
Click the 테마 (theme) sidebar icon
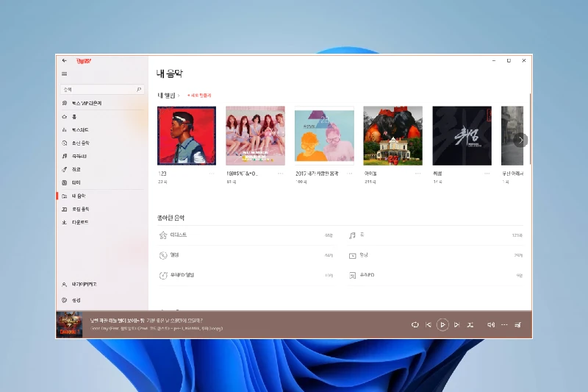tap(65, 182)
